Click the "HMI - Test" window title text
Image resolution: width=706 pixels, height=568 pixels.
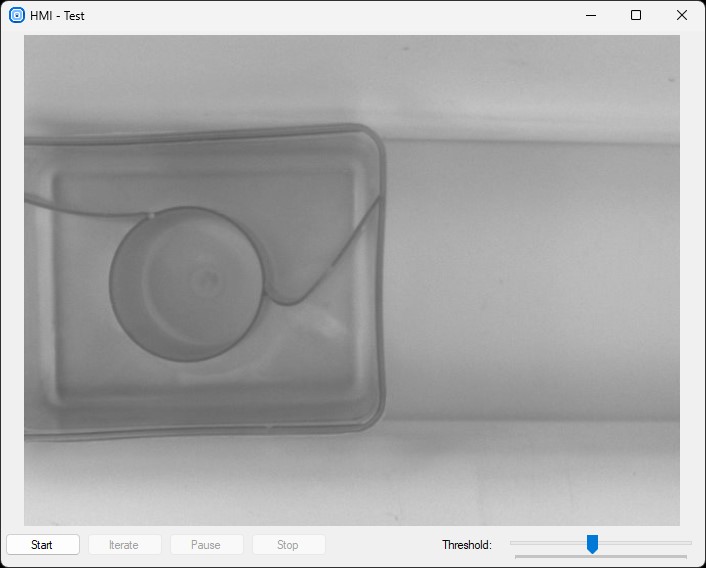[58, 16]
